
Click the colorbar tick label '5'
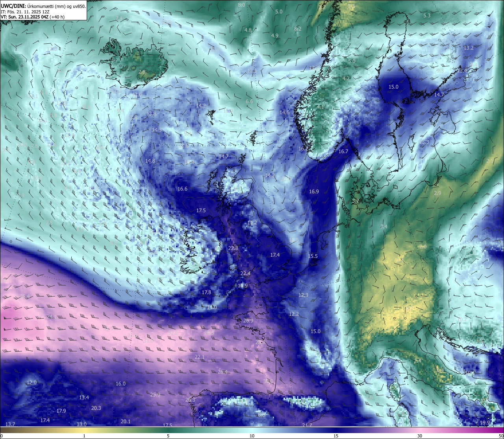[168, 436]
